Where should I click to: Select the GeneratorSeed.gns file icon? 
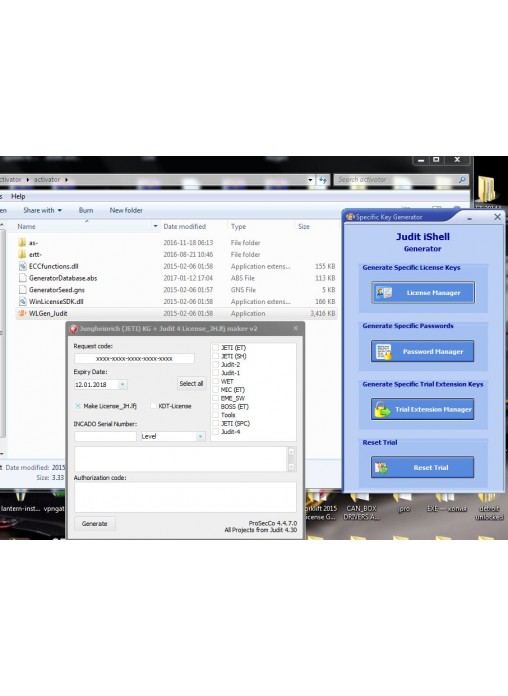click(x=22, y=289)
